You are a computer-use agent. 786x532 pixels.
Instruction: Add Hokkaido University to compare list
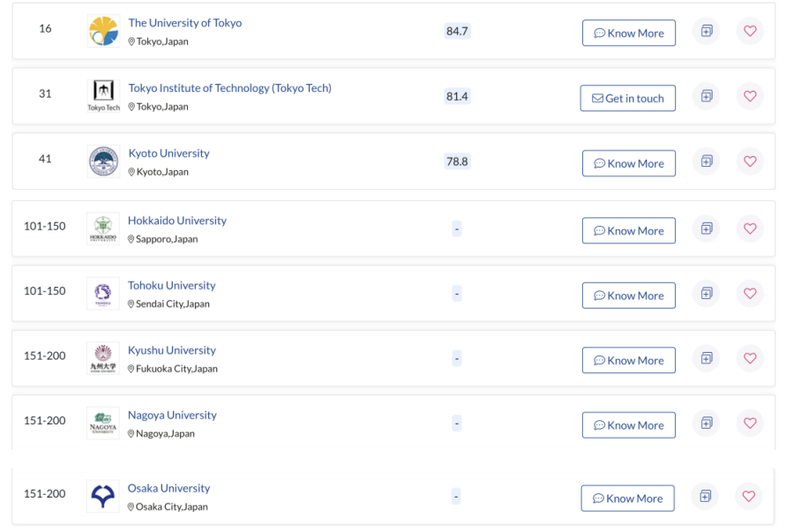[707, 229]
